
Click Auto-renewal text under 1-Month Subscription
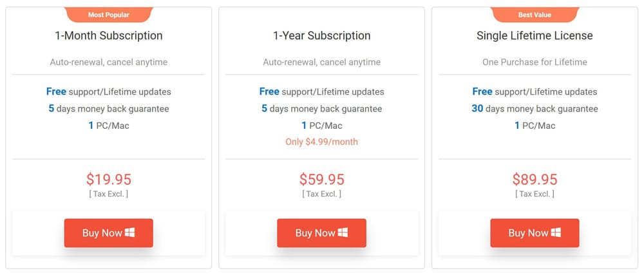click(x=108, y=62)
